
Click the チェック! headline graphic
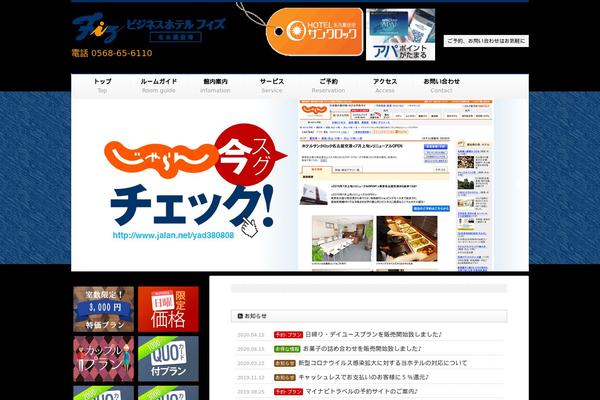[191, 206]
